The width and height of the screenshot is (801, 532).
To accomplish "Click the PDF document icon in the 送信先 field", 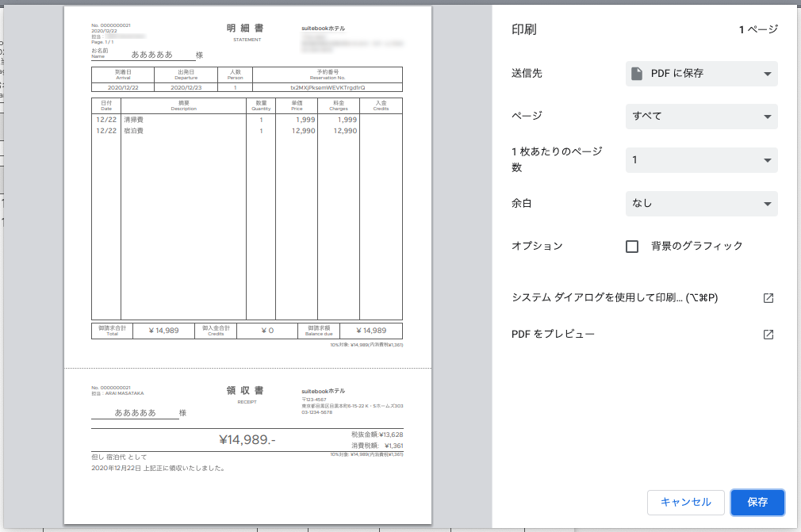I will 637,74.
